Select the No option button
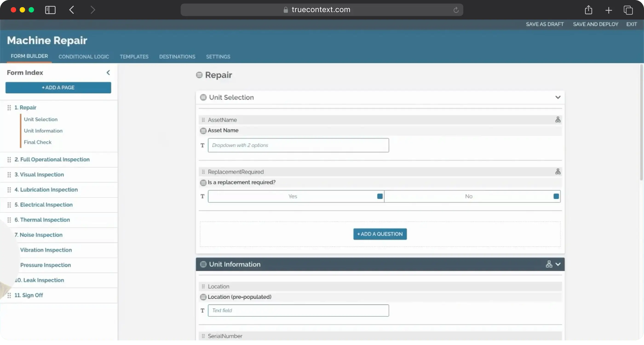 pos(469,196)
